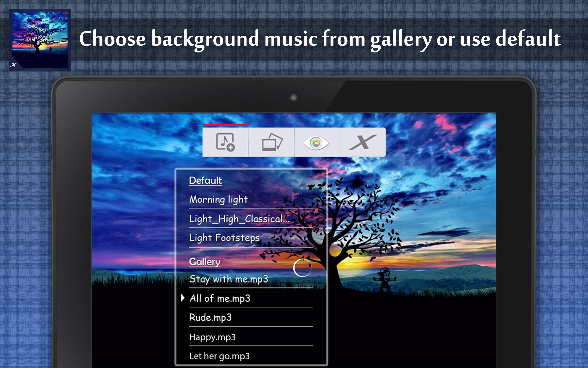Screen dimensions: 588x368
Task: Click the X close icon in toolbar
Action: (363, 142)
